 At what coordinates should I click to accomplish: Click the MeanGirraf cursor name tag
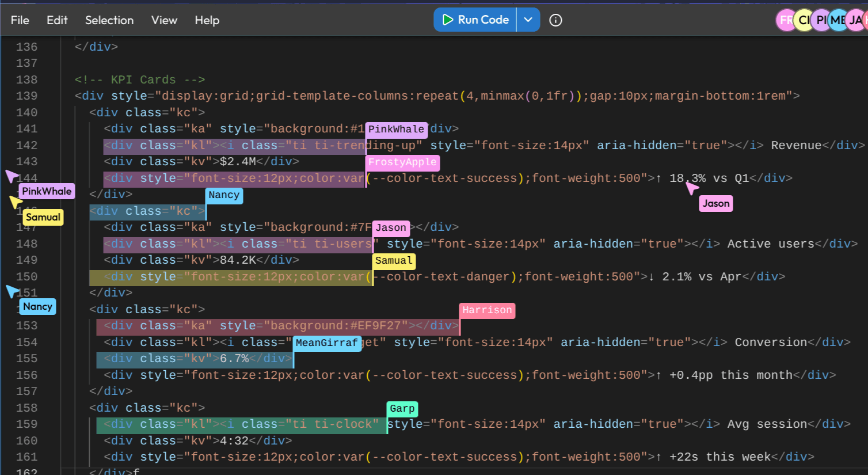point(327,343)
